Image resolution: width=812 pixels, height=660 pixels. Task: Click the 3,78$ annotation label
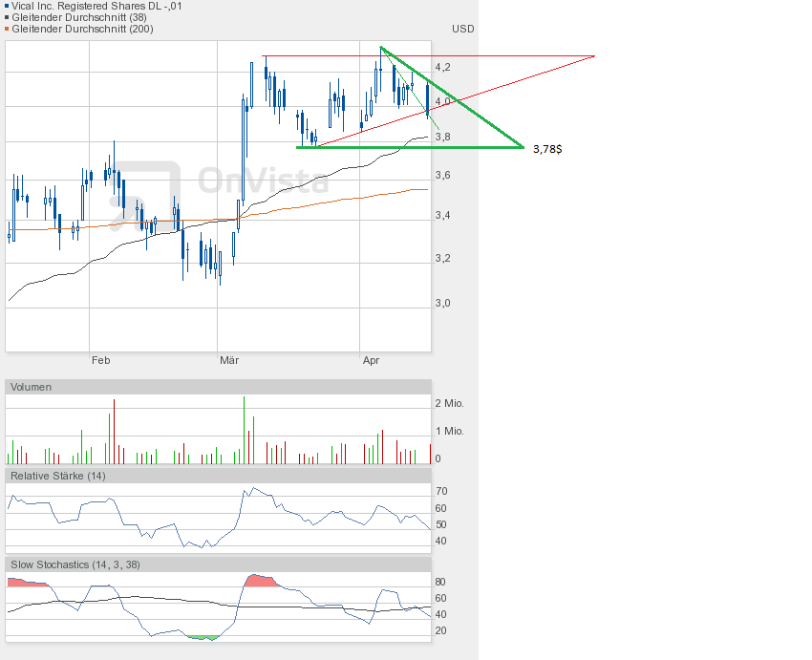(547, 149)
